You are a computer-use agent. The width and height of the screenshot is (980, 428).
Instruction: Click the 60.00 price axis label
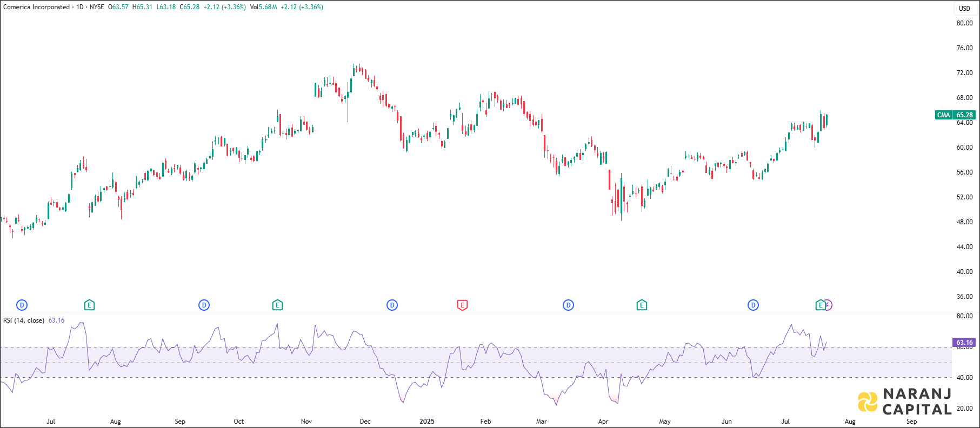[964, 148]
